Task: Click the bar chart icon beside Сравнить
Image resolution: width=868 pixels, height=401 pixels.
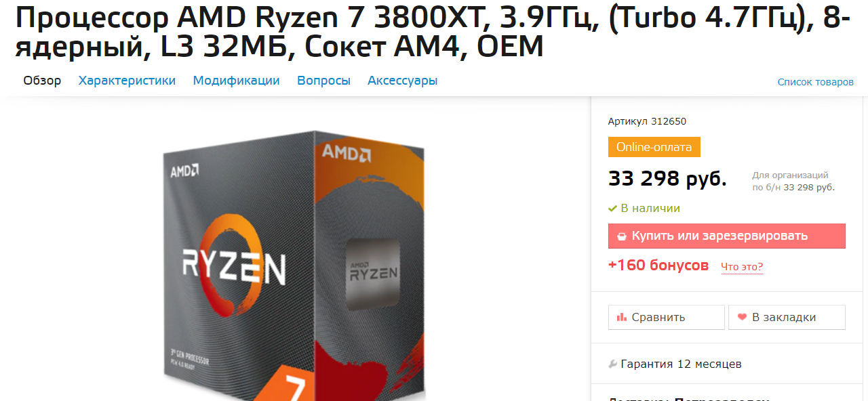Action: coord(622,317)
